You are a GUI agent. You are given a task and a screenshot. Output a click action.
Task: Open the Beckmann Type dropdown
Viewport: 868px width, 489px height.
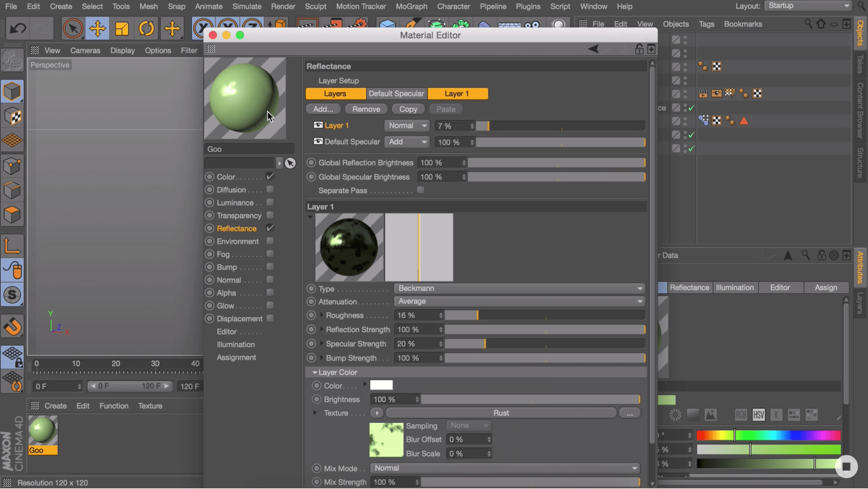click(519, 289)
